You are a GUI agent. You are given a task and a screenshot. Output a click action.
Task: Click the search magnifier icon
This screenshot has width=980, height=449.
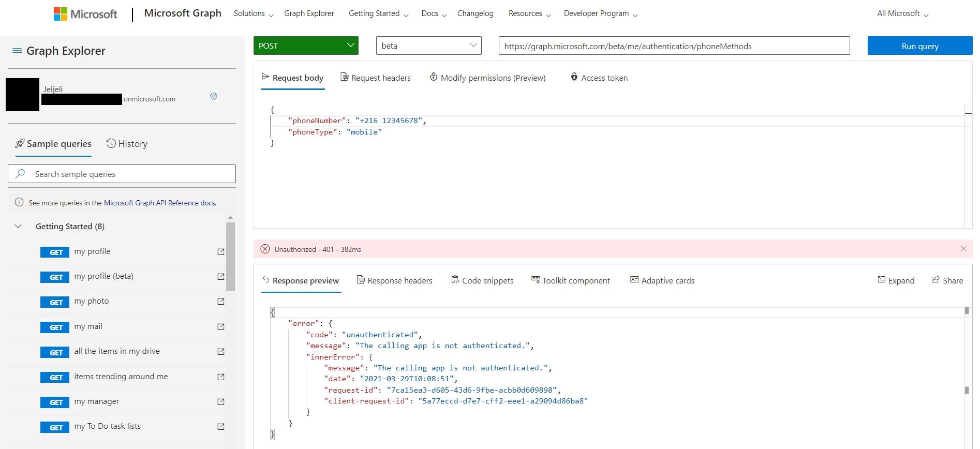pyautogui.click(x=21, y=174)
